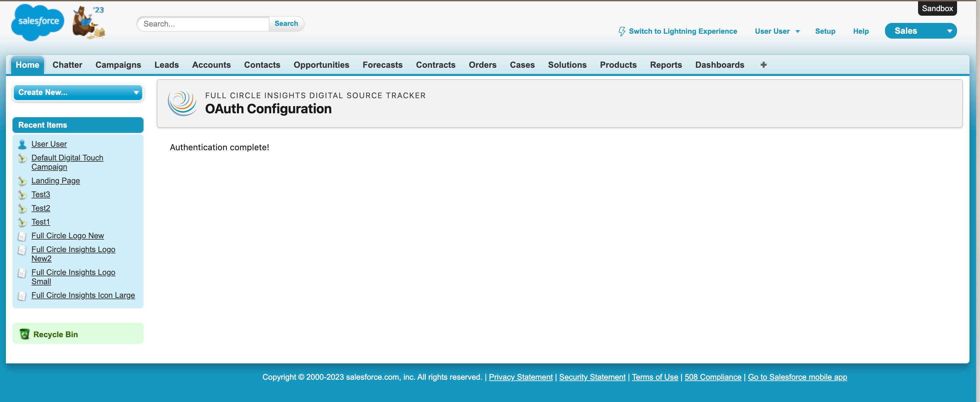Open the Accounts tab
This screenshot has height=402, width=980.
[x=211, y=65]
